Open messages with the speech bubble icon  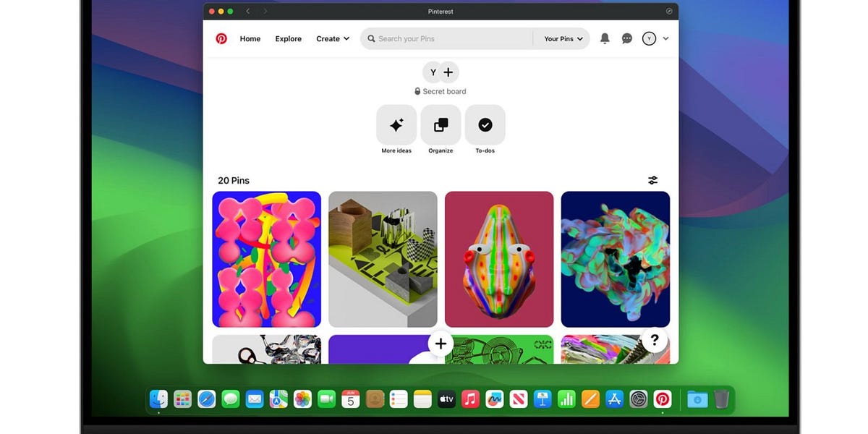tap(626, 38)
